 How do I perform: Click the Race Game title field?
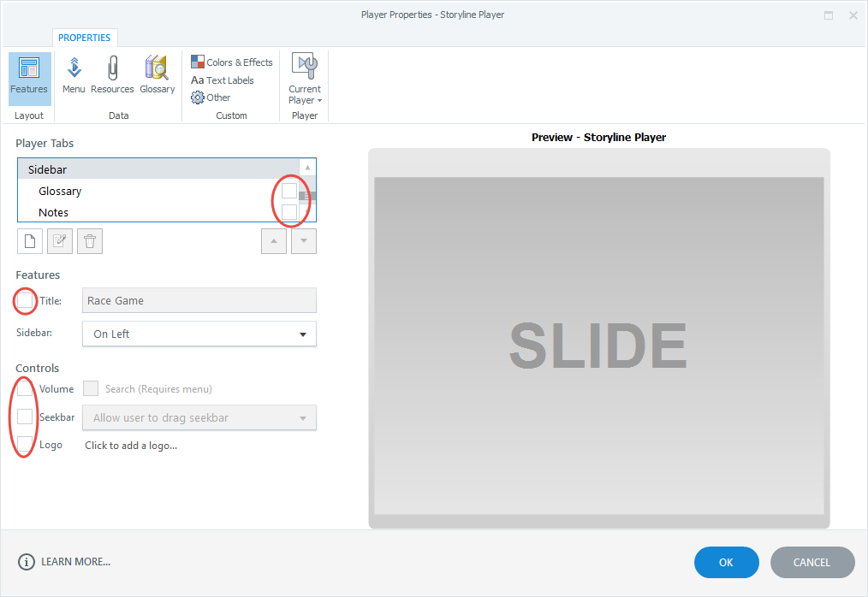coord(199,301)
